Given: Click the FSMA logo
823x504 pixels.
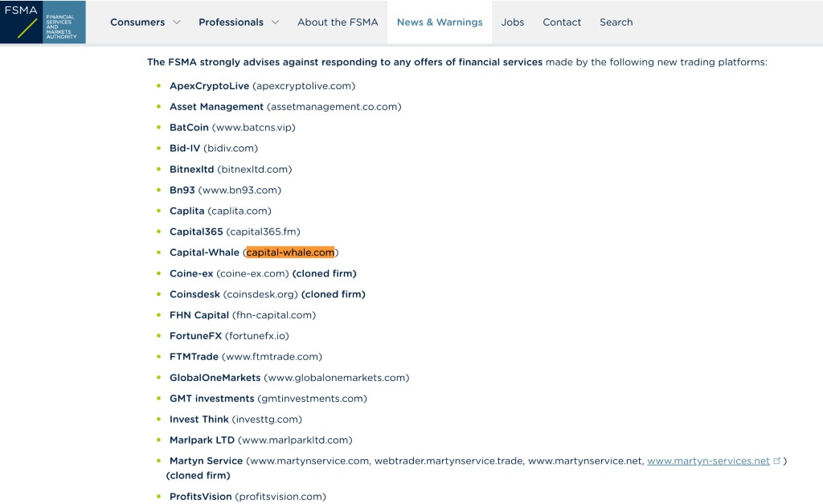Looking at the screenshot, I should [43, 22].
